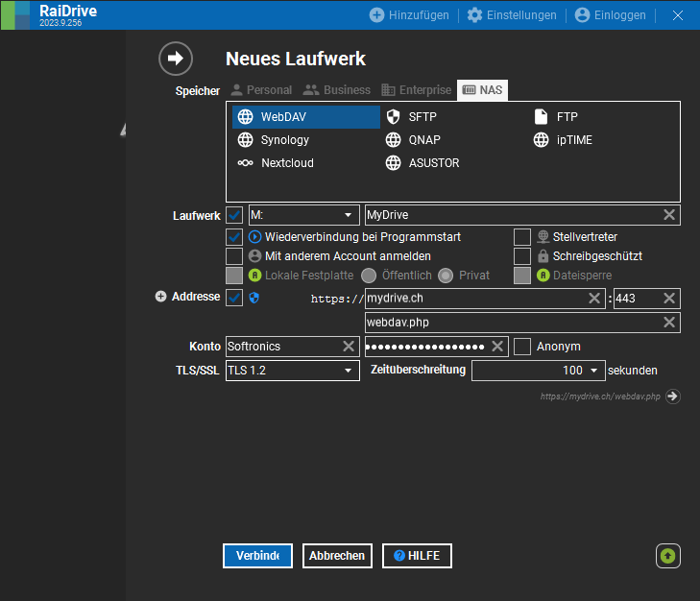Click Einloggen in the title bar
Image resolution: width=700 pixels, height=601 pixels.
click(611, 15)
